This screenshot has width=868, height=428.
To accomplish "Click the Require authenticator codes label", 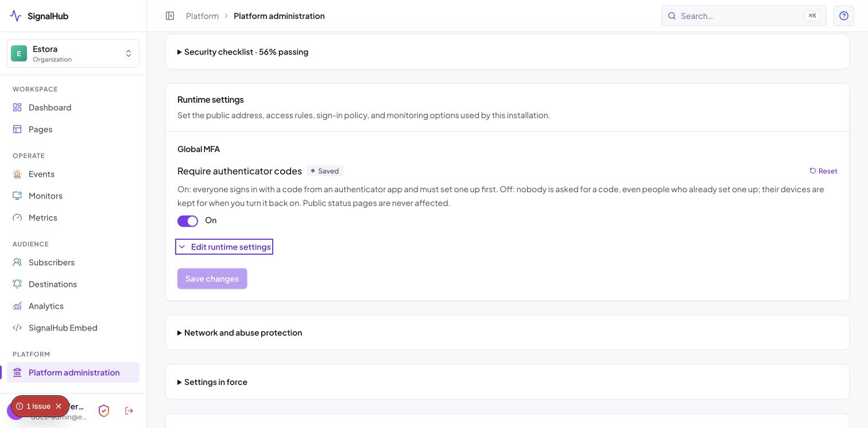I will pos(239,171).
